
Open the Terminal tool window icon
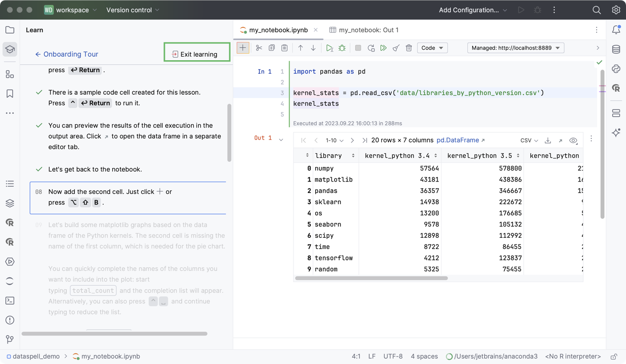pyautogui.click(x=10, y=301)
